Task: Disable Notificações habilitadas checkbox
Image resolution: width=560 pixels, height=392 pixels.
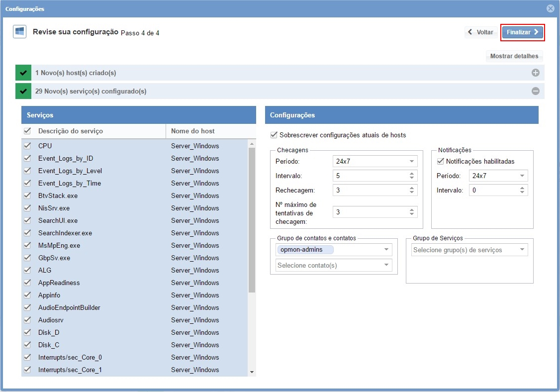Action: (440, 161)
